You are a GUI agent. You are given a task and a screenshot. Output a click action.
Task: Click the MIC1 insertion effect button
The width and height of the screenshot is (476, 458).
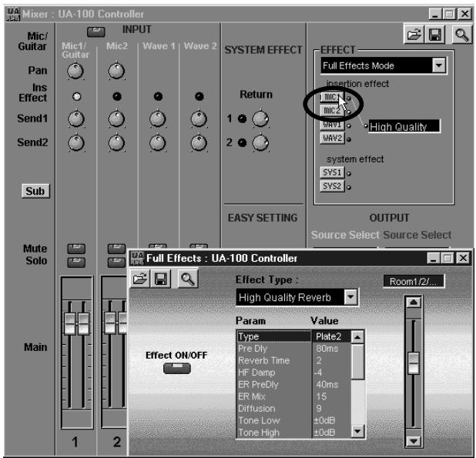332,97
